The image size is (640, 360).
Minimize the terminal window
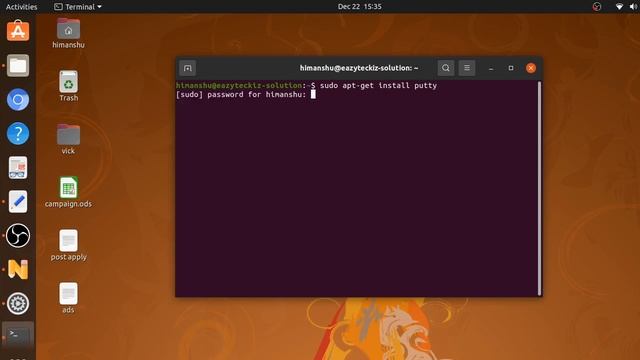click(x=491, y=68)
